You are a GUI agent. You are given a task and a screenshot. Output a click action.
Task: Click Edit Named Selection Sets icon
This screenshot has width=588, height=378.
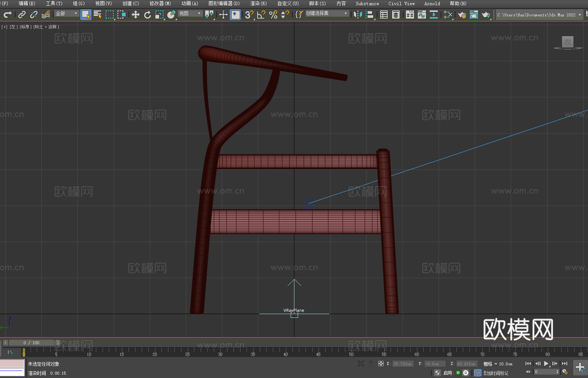click(299, 14)
